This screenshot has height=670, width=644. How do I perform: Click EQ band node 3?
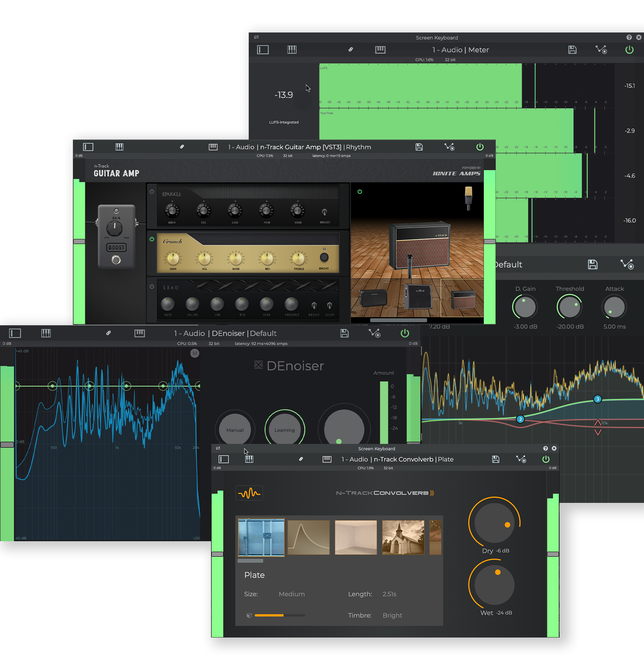598,399
